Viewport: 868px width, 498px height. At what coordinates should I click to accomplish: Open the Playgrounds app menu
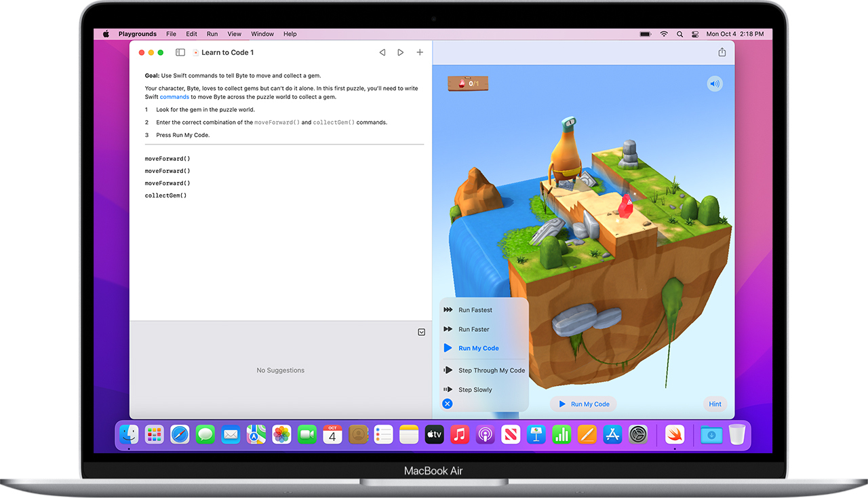click(138, 34)
